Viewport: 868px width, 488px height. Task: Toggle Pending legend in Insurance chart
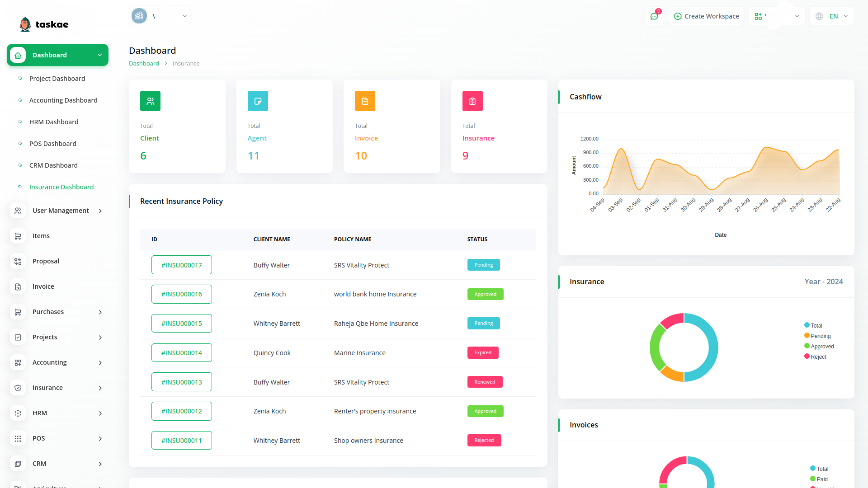[x=817, y=336]
